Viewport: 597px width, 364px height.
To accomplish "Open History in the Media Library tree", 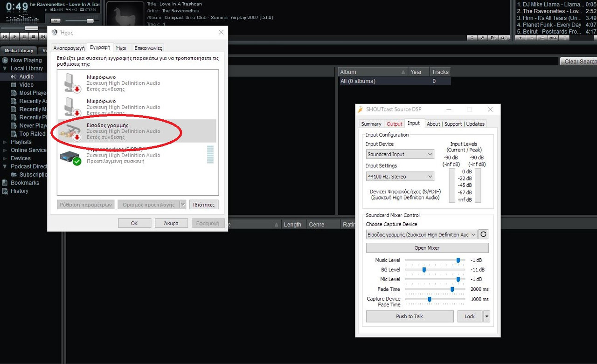I will (x=19, y=191).
